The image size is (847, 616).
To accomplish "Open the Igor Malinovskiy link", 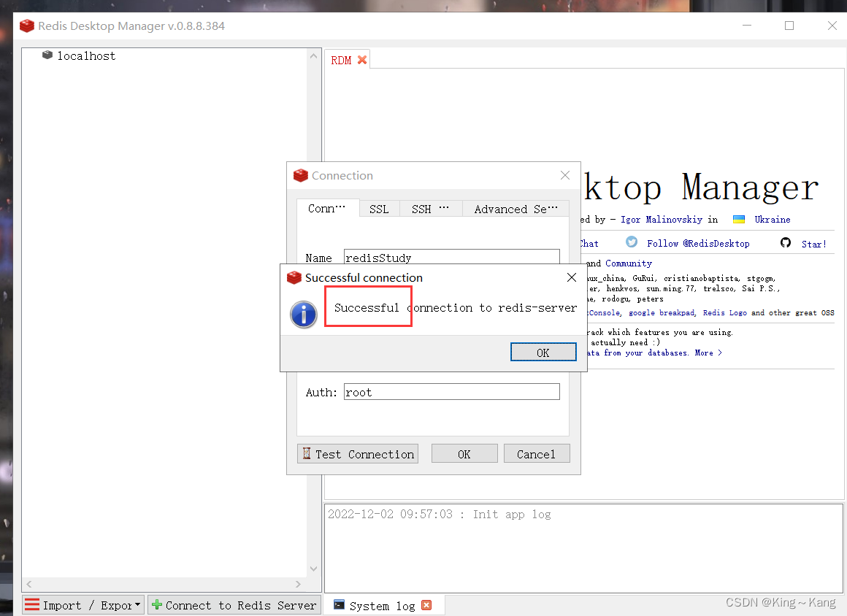I will [x=662, y=219].
